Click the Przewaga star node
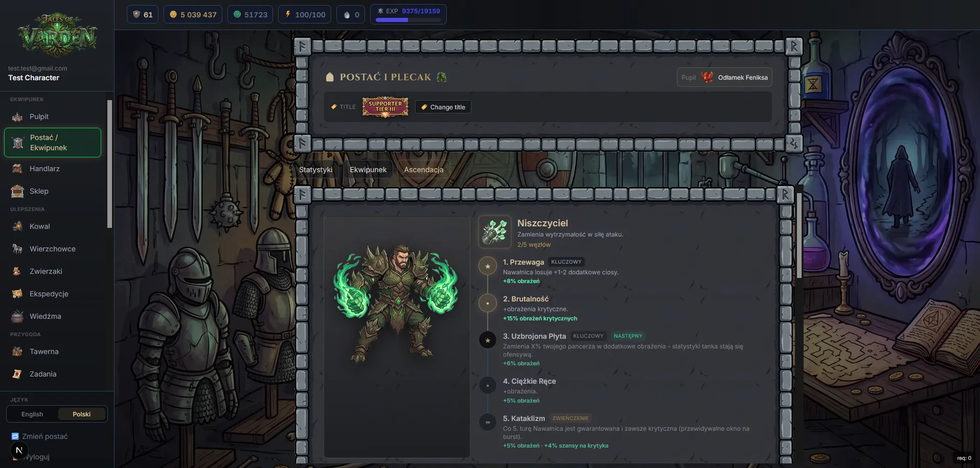The width and height of the screenshot is (980, 468). click(488, 266)
